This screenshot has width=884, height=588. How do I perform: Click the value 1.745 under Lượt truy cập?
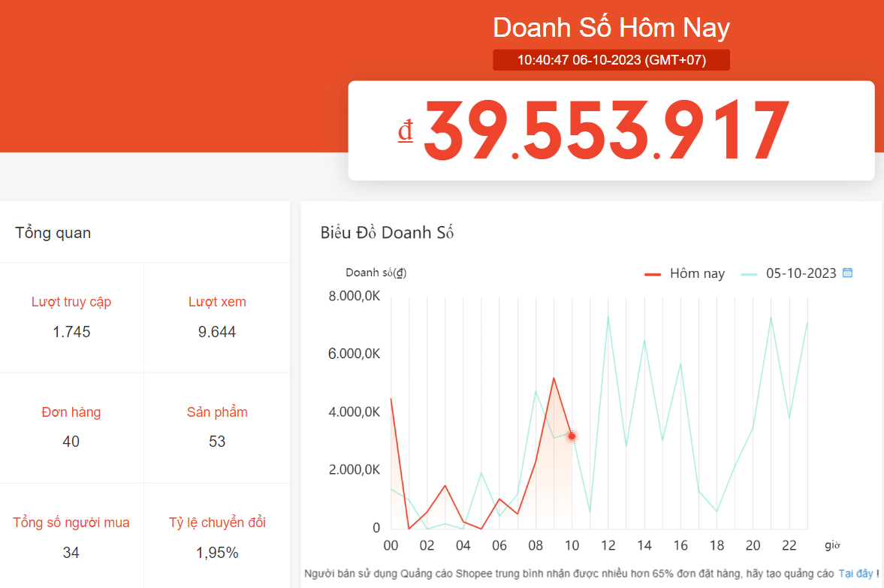click(71, 331)
